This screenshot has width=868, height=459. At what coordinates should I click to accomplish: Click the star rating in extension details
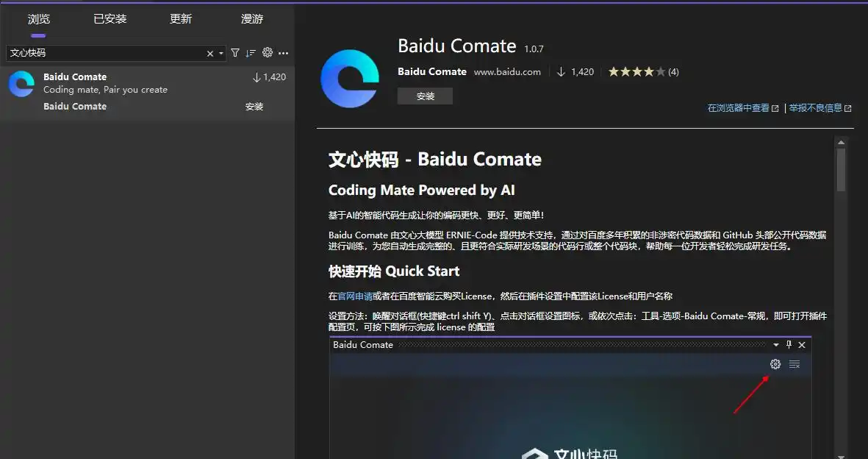pos(636,72)
